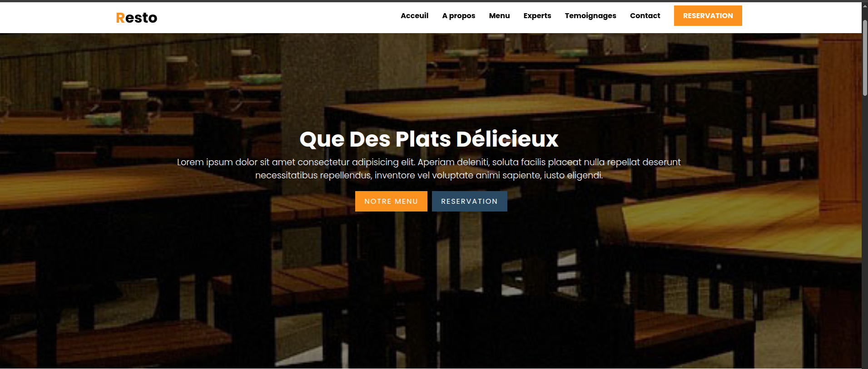The height and width of the screenshot is (369, 868).
Task: Open NOTRE MENU from the hero banner
Action: [391, 201]
